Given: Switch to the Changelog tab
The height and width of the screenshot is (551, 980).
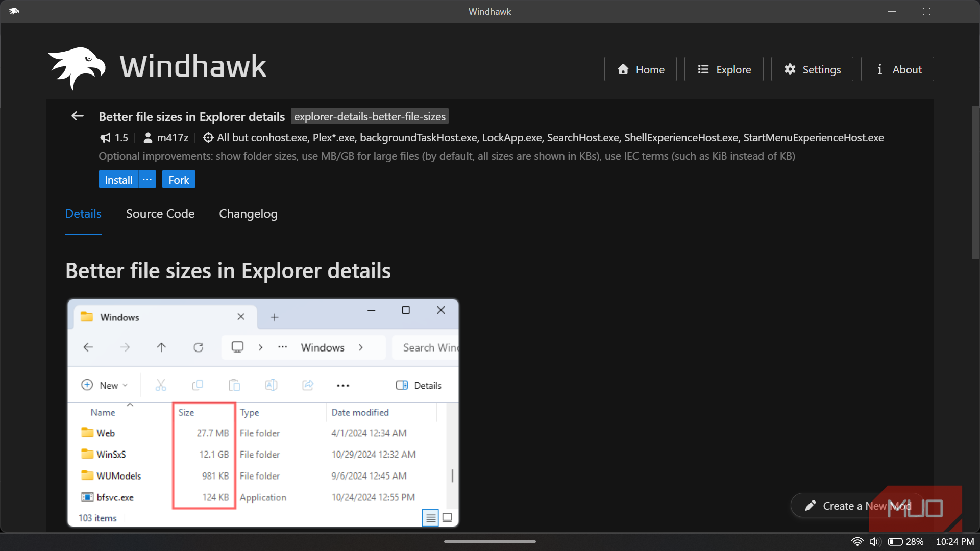Looking at the screenshot, I should (x=248, y=214).
